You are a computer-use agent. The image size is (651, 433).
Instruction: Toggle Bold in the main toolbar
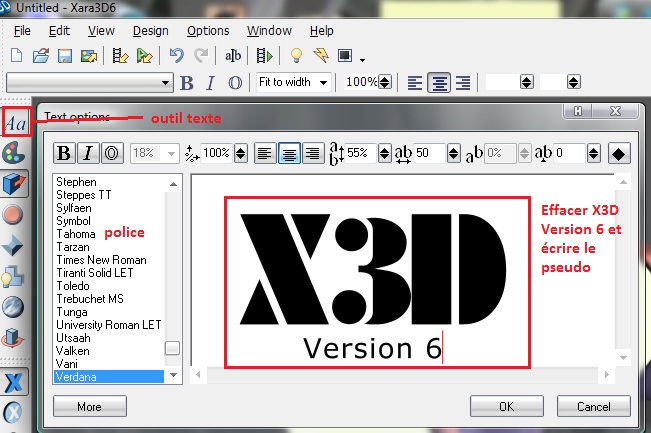[x=187, y=83]
